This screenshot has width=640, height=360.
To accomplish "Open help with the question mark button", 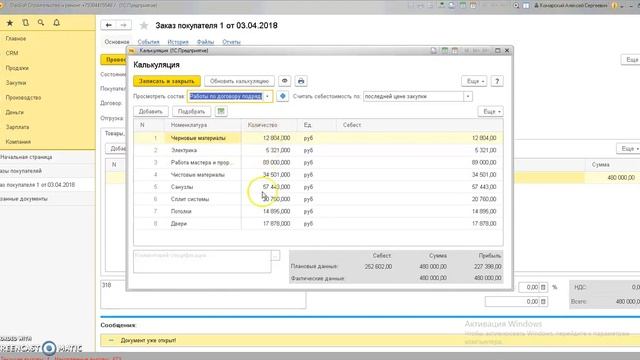I will coord(497,81).
